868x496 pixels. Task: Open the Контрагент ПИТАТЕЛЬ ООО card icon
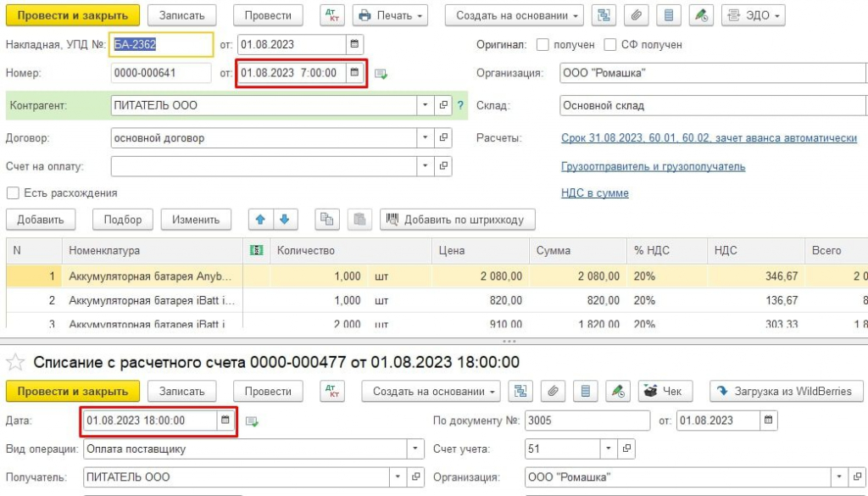443,105
